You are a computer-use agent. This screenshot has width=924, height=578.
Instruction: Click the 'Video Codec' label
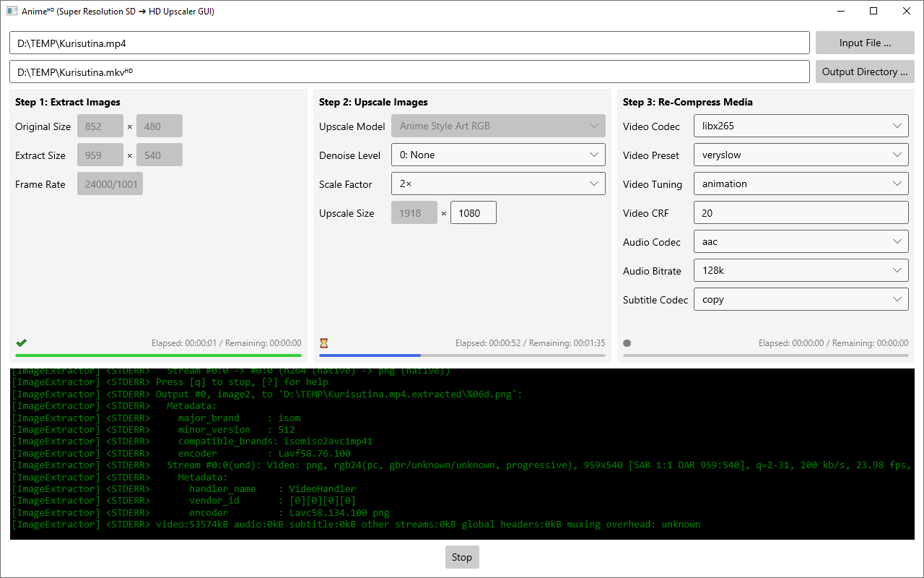(x=652, y=126)
